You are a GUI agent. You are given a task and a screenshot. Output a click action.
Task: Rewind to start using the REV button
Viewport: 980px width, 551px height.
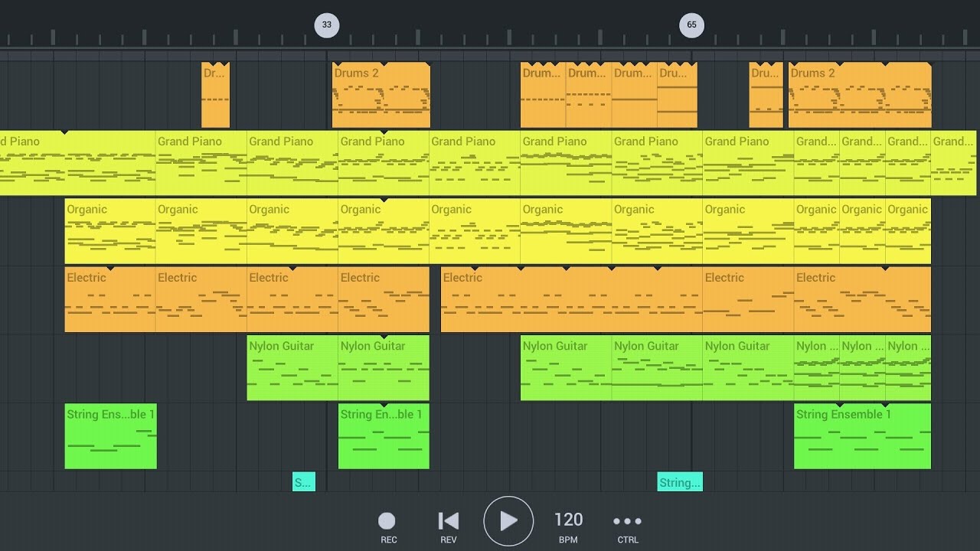(x=449, y=527)
